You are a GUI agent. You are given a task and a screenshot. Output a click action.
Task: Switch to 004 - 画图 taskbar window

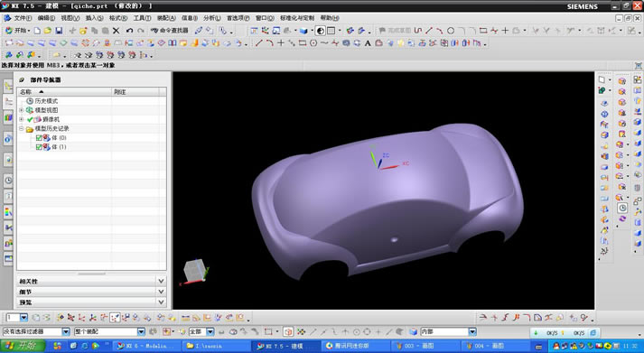494,346
